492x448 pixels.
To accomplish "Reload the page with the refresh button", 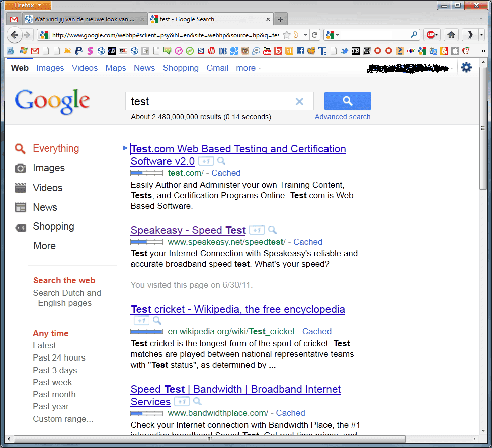I will point(315,35).
